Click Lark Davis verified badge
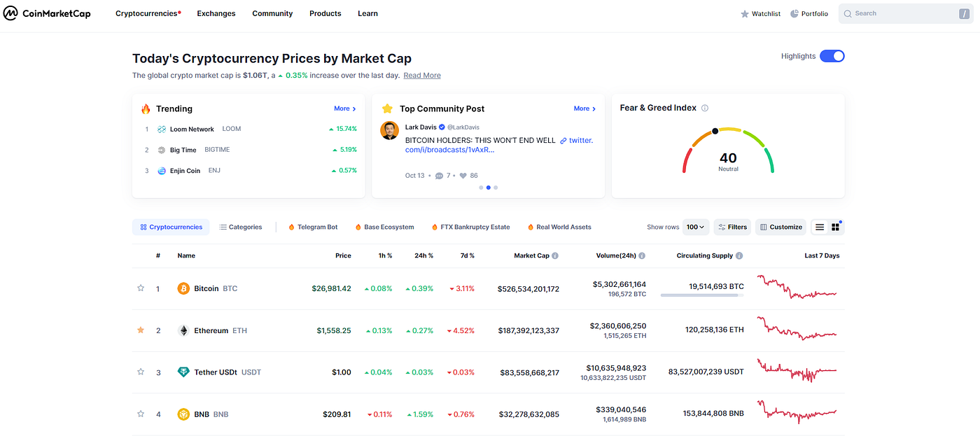The width and height of the screenshot is (980, 436). pos(442,127)
